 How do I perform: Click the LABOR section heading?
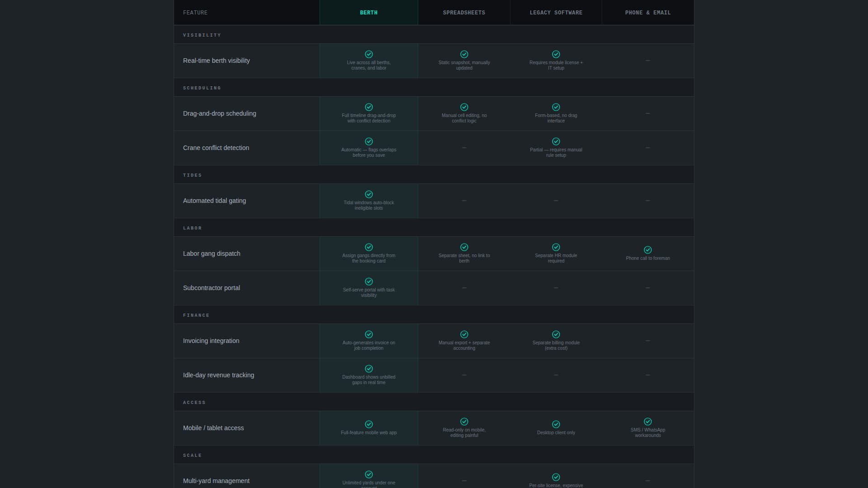[193, 228]
